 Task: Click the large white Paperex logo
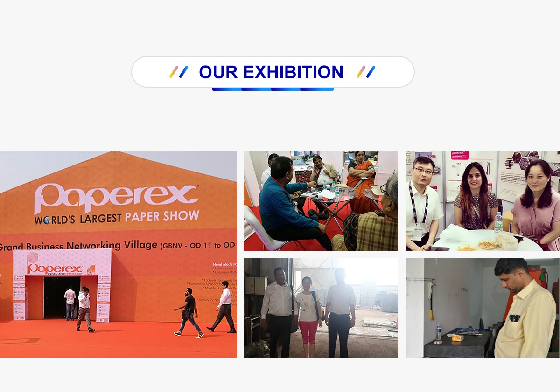[x=116, y=196]
